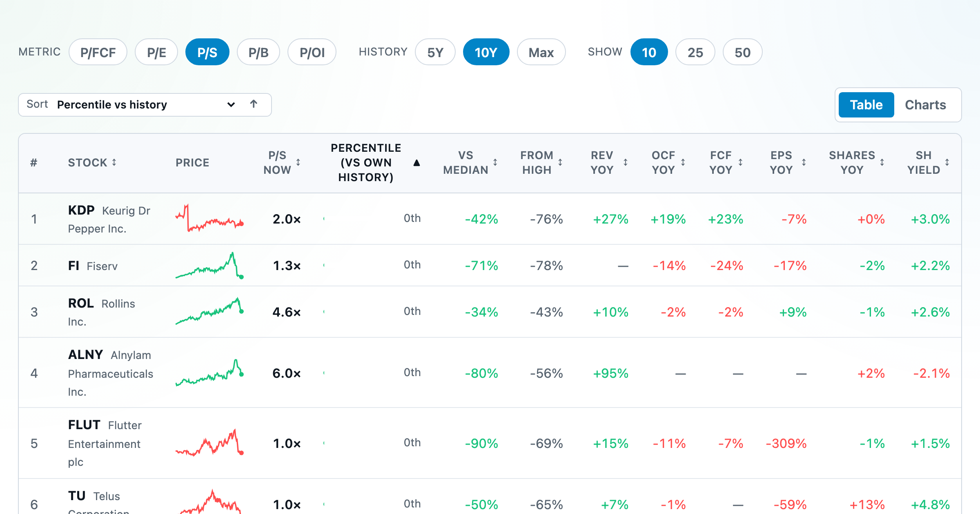The height and width of the screenshot is (514, 980).
Task: Sort by SHARES YOY column
Action: pos(857,162)
